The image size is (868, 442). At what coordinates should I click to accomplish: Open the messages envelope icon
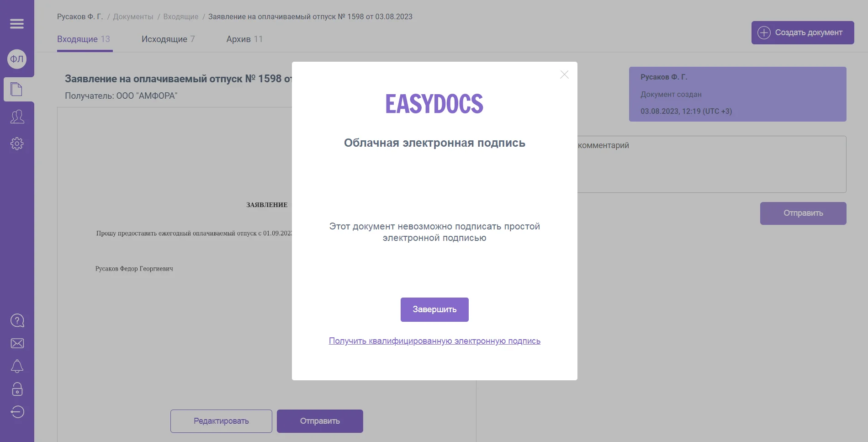coord(17,343)
